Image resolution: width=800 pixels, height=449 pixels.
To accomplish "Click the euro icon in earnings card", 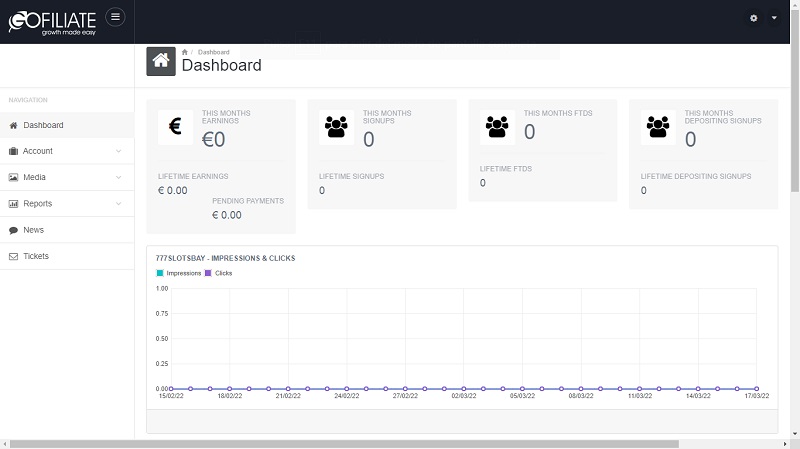I will (176, 127).
